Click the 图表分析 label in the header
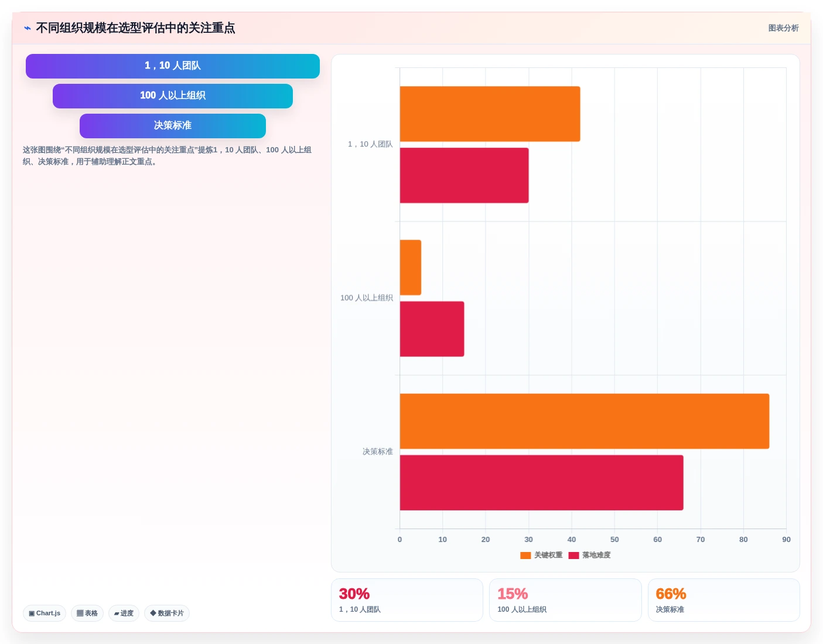The image size is (823, 644). coord(783,28)
